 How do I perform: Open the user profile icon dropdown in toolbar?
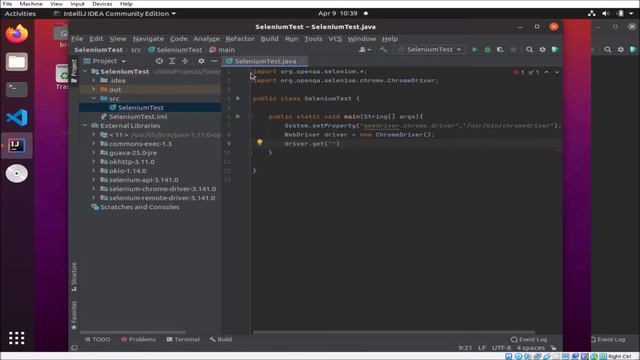(364, 50)
